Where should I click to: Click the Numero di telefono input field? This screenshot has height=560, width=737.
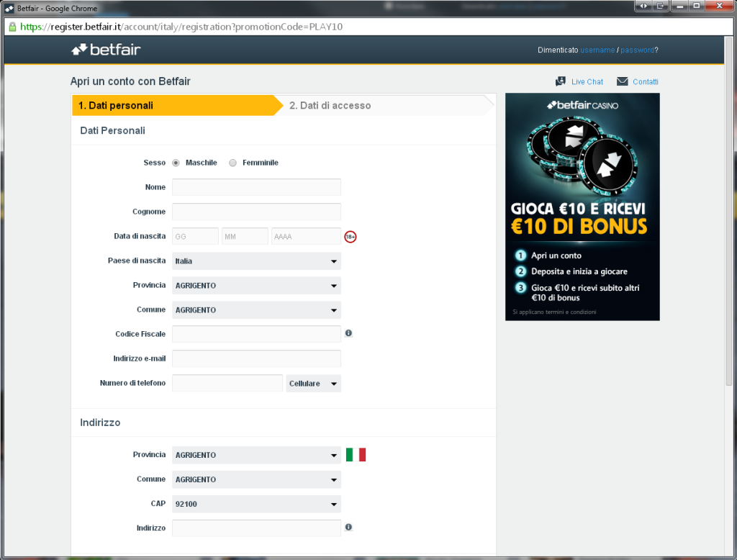point(227,383)
